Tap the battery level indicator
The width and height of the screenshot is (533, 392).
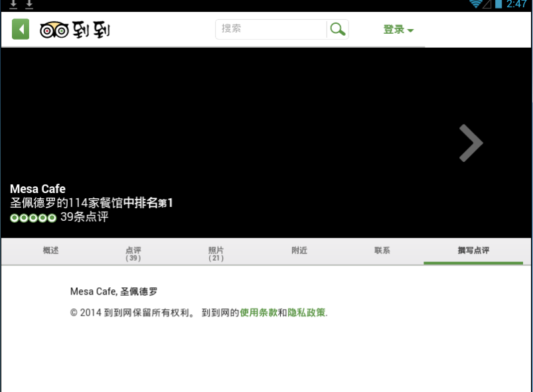pos(499,5)
